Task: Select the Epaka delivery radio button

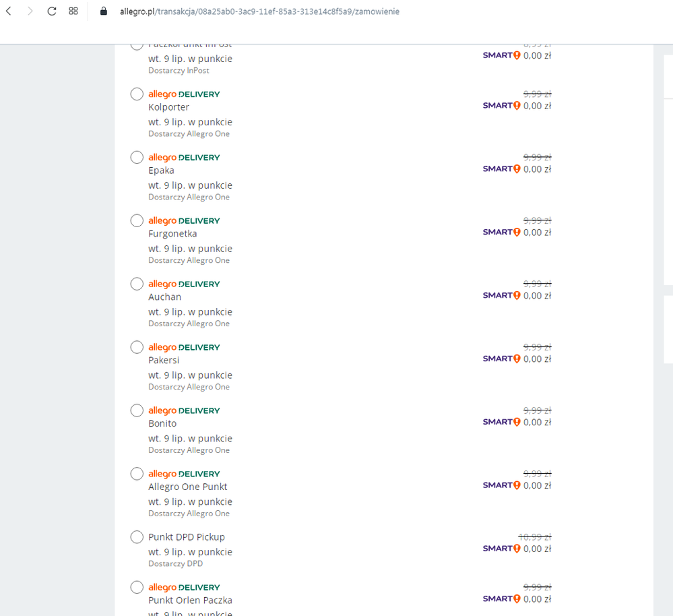Action: pos(137,157)
